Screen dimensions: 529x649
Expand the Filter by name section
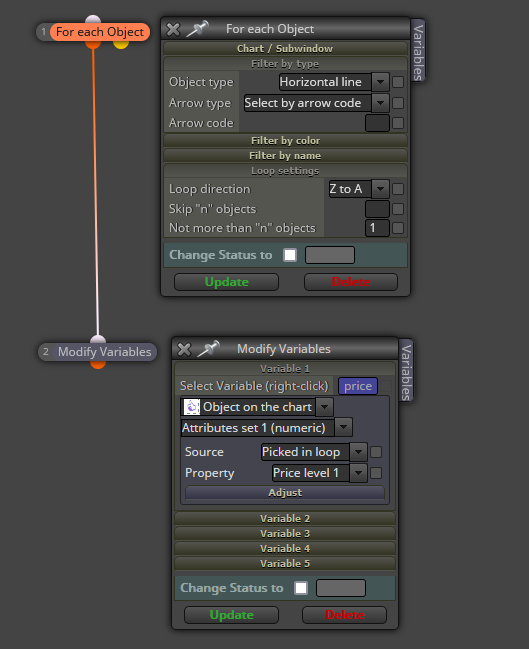285,156
